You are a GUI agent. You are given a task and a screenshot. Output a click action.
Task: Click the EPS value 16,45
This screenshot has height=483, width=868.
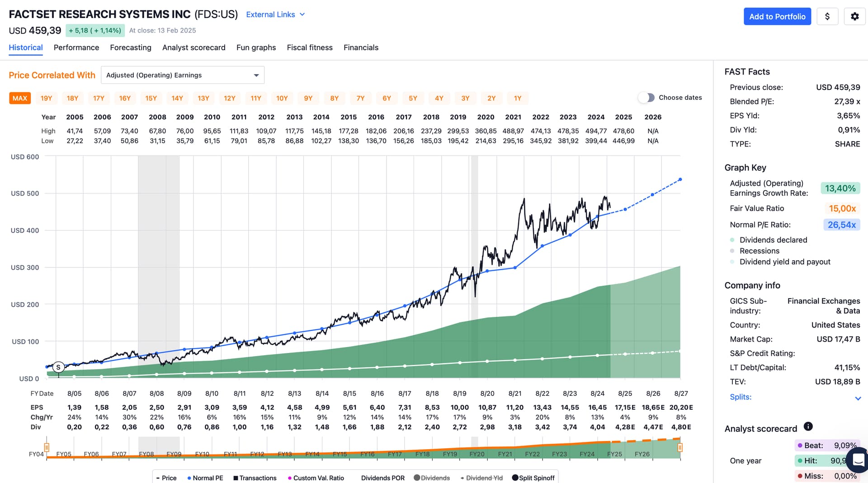click(x=597, y=408)
